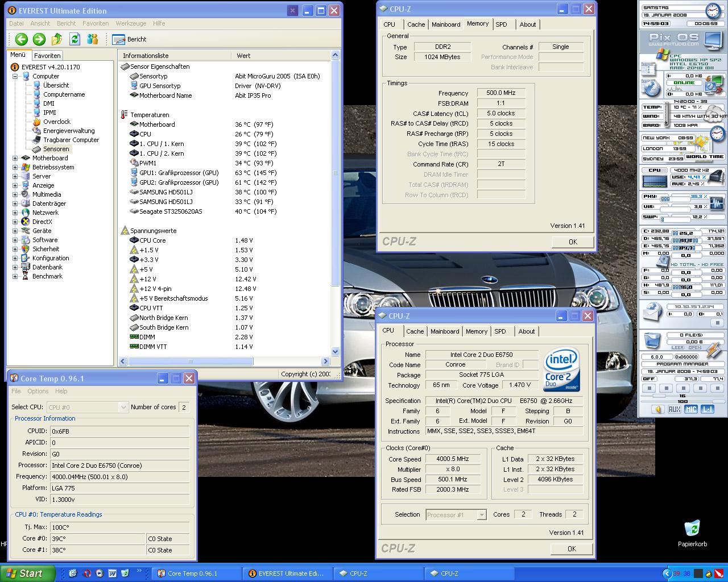The image size is (728, 582).
Task: Click the refresh icon in EVEREST toolbar
Action: click(75, 39)
